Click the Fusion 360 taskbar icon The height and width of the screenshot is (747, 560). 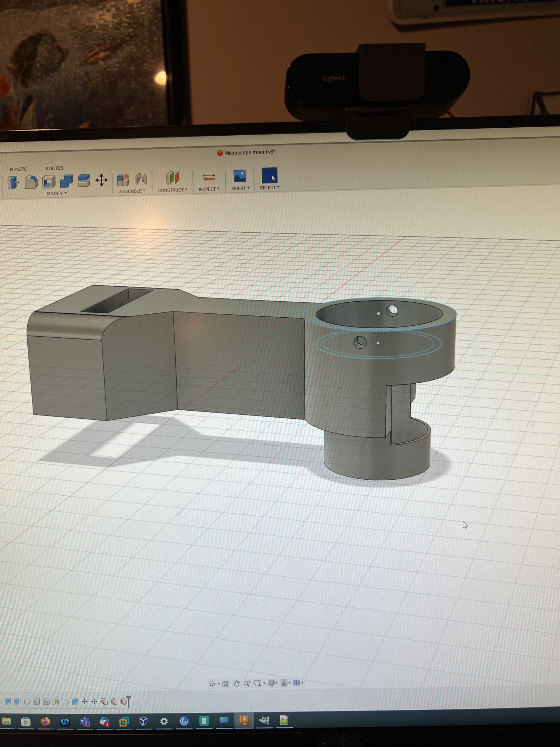(244, 720)
